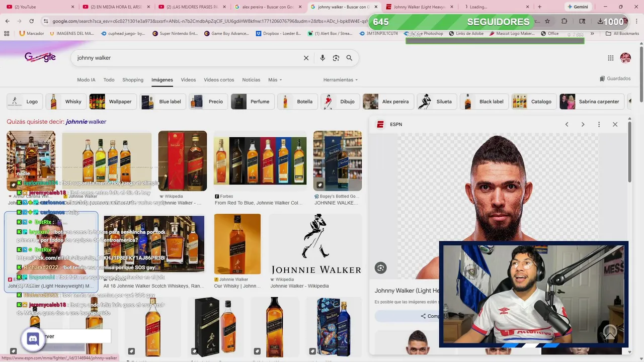Clear the search box with the X
The height and width of the screenshot is (362, 644).
[306, 58]
